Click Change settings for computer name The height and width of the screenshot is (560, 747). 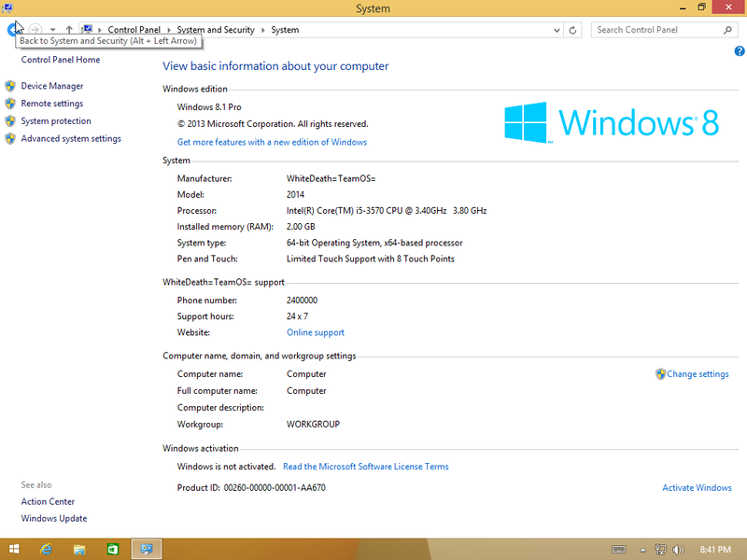[698, 374]
